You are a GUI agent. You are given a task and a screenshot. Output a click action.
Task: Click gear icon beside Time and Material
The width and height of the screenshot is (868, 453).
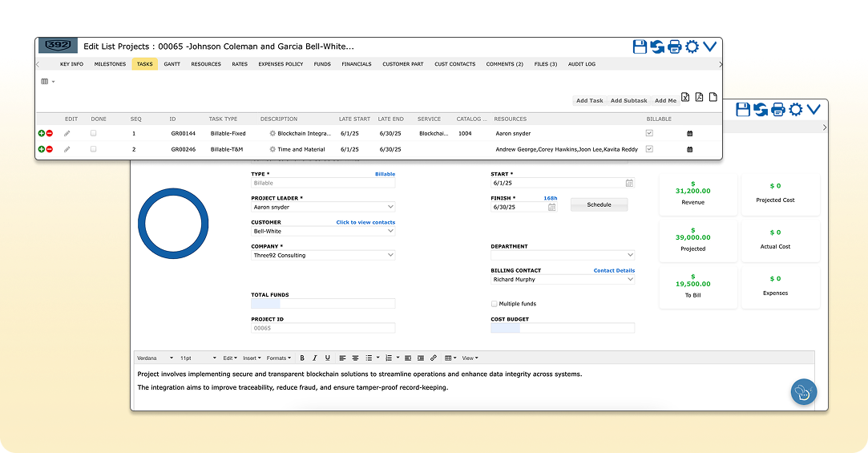click(273, 149)
